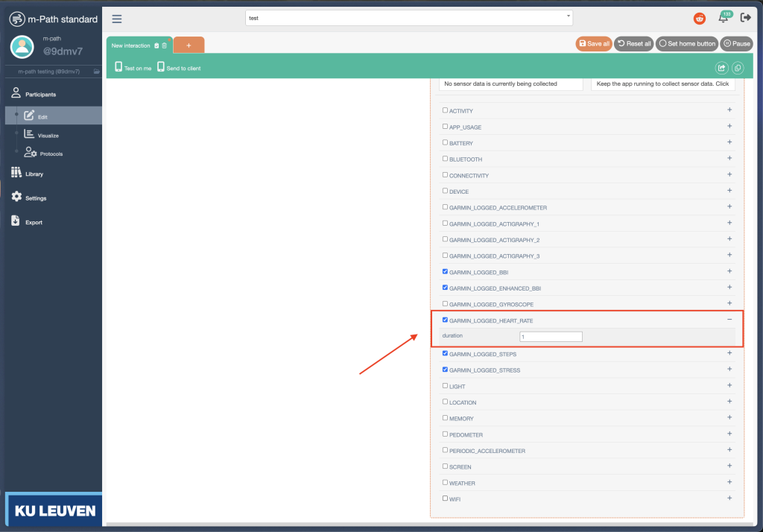Add a new tab with plus
This screenshot has width=763, height=532.
189,45
